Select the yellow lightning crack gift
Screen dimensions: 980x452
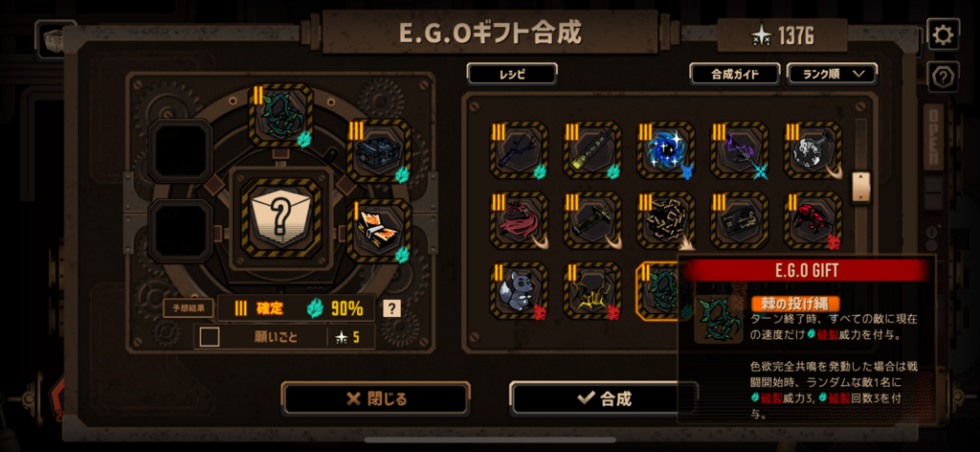(592, 291)
